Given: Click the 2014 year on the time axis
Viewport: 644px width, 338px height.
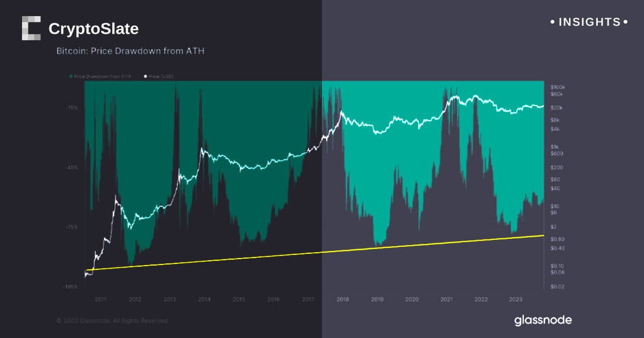Looking at the screenshot, I should click(x=204, y=299).
